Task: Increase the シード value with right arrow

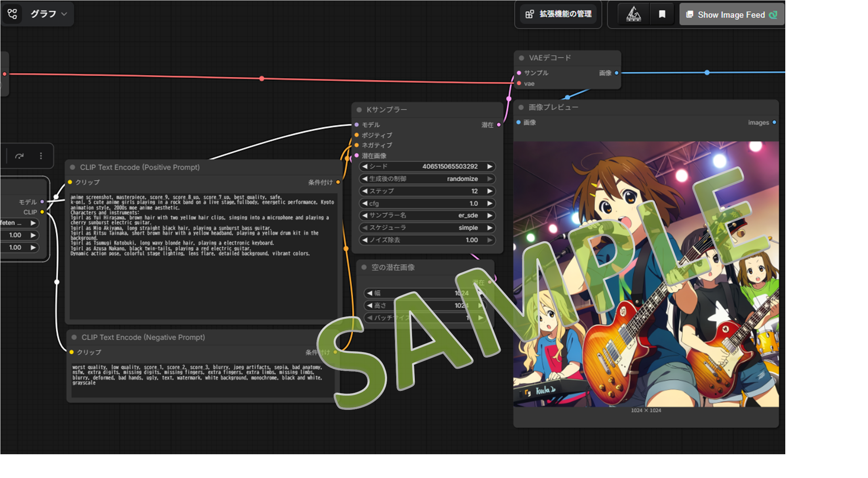Action: tap(490, 167)
